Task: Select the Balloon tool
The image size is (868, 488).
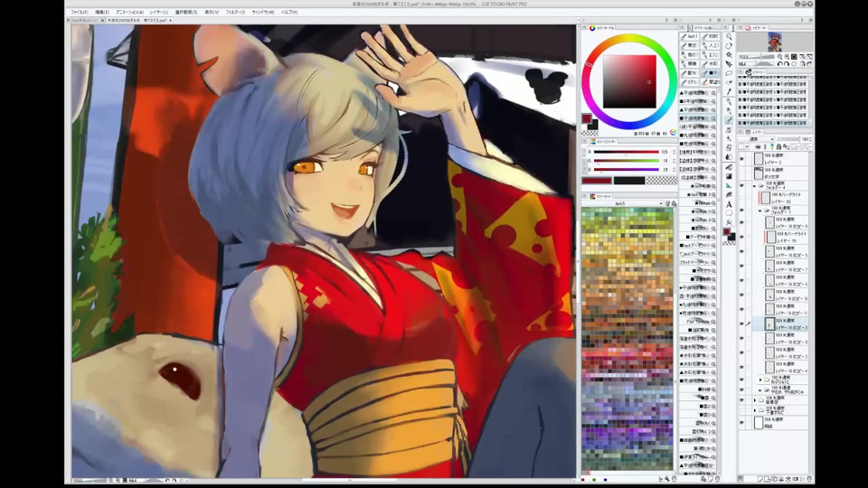Action: [x=729, y=213]
